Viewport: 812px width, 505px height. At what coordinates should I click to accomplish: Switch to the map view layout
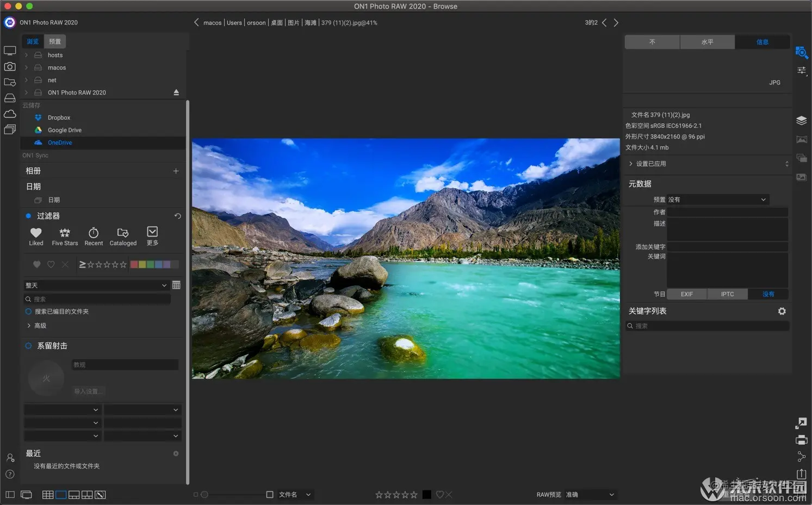(100, 495)
